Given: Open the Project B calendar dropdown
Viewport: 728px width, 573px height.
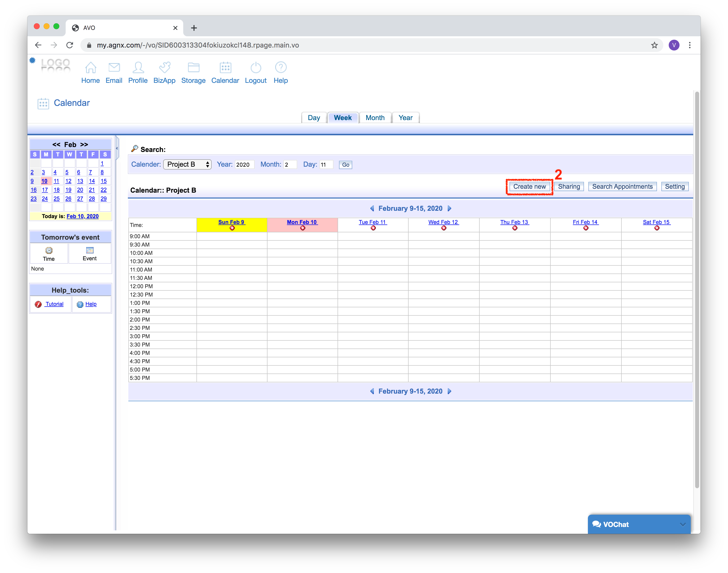Looking at the screenshot, I should (x=187, y=164).
